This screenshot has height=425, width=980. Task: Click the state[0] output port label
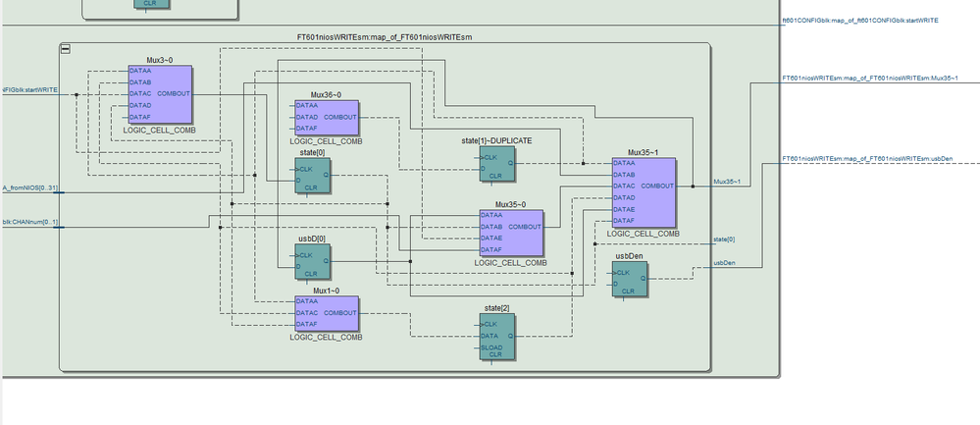point(724,239)
